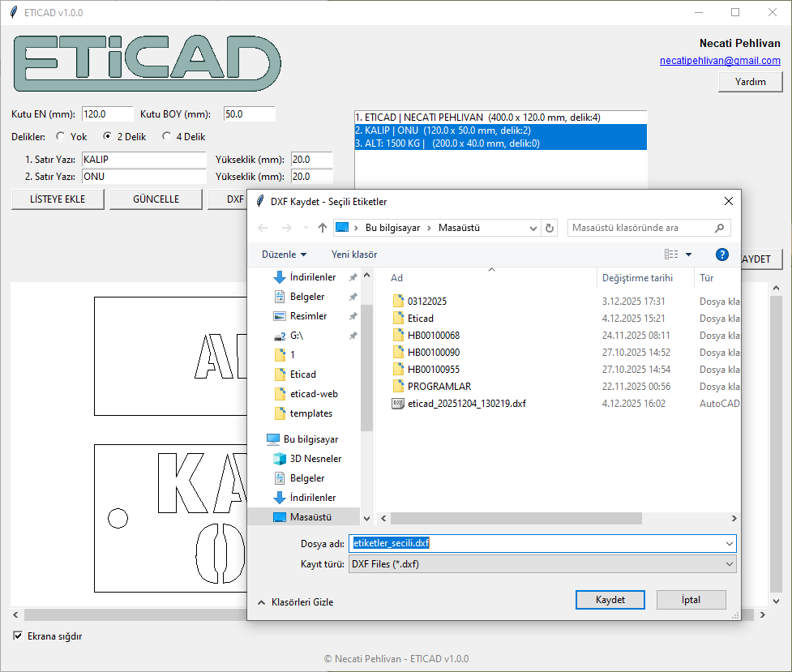
Task: Click Yeni klasör in dialog toolbar
Action: 354,255
